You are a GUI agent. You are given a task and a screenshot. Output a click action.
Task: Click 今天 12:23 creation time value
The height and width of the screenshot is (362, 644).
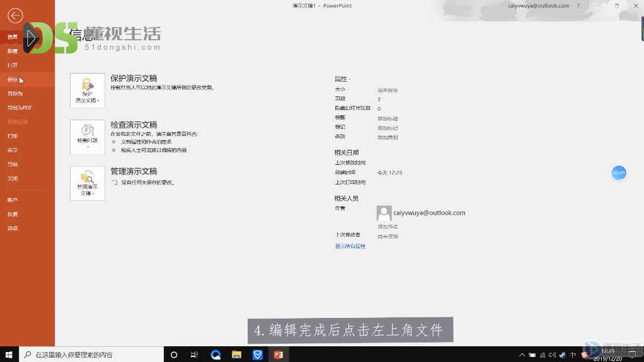point(390,173)
